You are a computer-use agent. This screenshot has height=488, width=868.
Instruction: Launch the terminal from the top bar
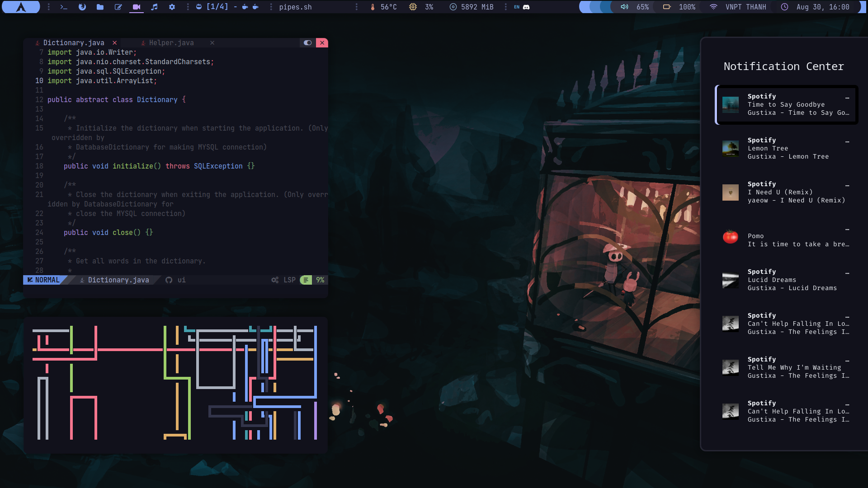pyautogui.click(x=64, y=7)
